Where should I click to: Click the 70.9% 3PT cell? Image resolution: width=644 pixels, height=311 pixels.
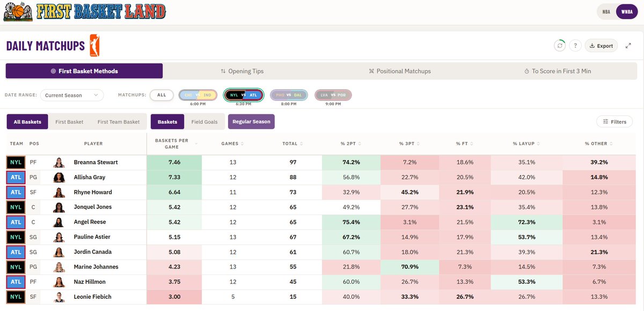pyautogui.click(x=409, y=267)
